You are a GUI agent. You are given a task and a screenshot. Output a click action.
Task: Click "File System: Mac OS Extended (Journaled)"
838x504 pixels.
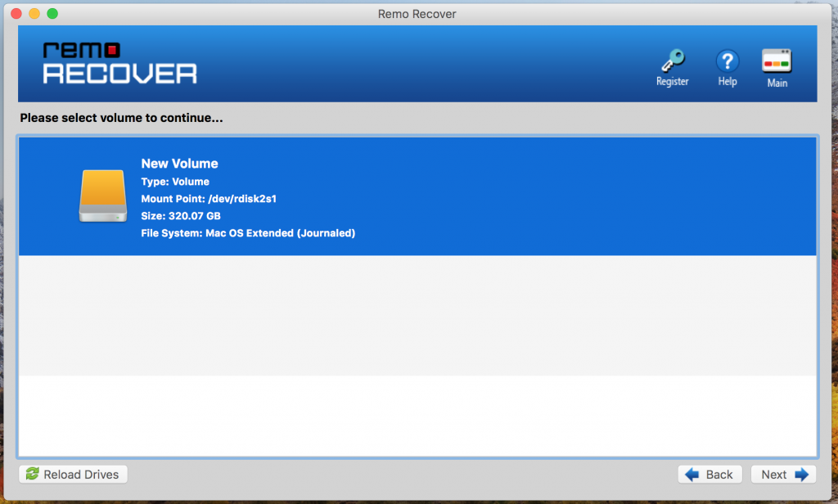coord(248,233)
